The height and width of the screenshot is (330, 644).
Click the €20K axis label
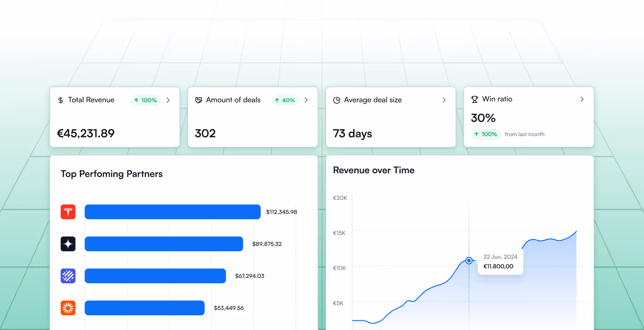click(x=340, y=198)
